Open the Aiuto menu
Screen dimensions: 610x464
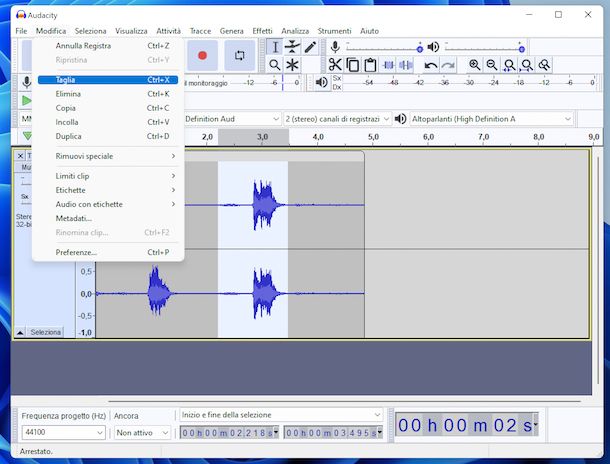coord(369,31)
